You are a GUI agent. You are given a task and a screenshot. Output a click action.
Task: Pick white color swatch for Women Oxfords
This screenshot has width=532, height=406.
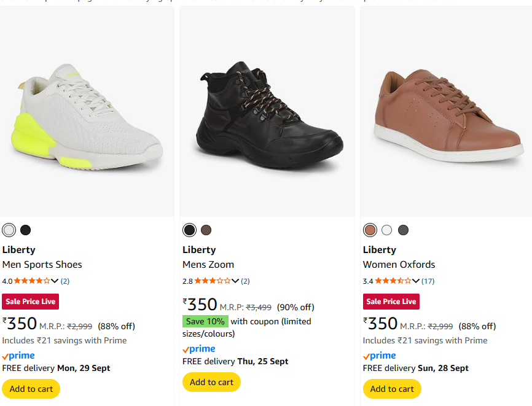point(386,230)
